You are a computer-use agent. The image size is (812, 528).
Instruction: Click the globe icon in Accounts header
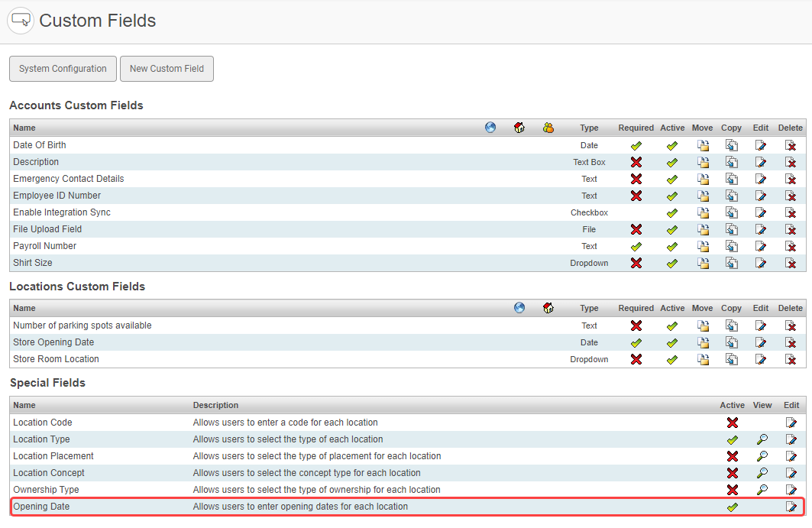(x=490, y=128)
